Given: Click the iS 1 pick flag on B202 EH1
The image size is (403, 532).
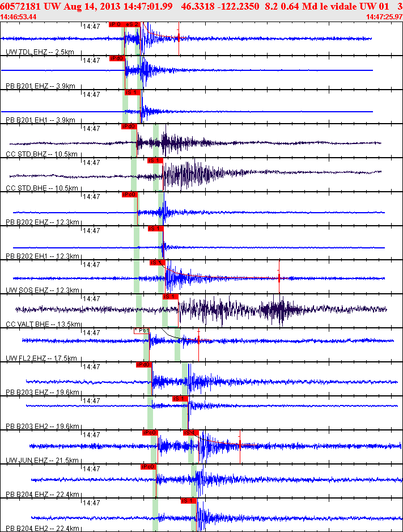Looking at the screenshot, I should pyautogui.click(x=155, y=229).
